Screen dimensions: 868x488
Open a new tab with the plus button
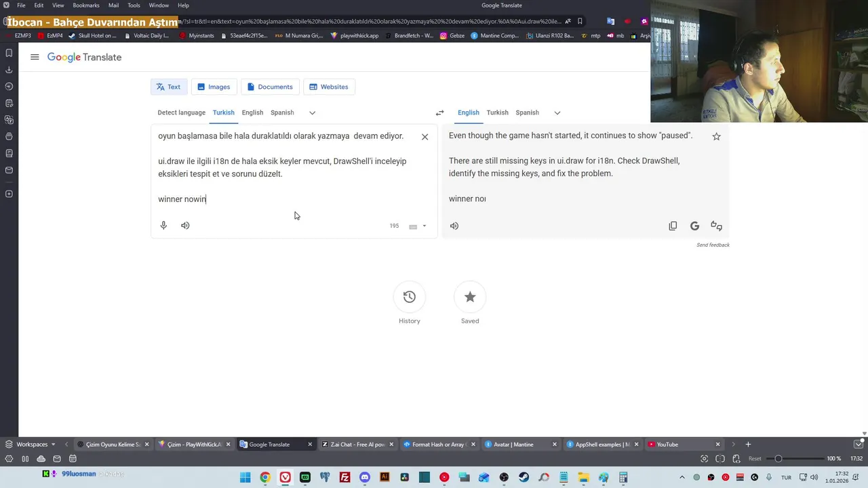pos(748,445)
